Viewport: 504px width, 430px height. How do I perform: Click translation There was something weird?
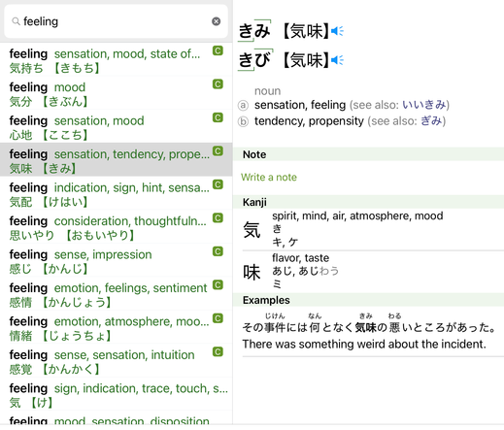(x=364, y=344)
